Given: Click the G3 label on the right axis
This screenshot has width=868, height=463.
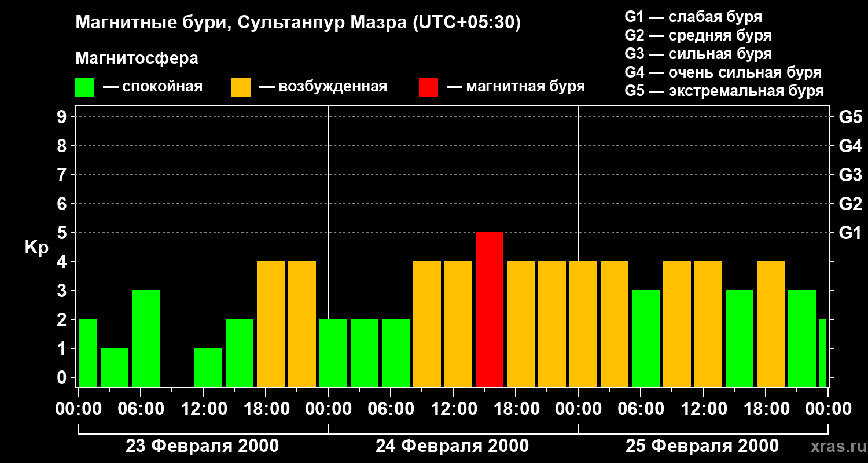Looking at the screenshot, I should (x=850, y=175).
